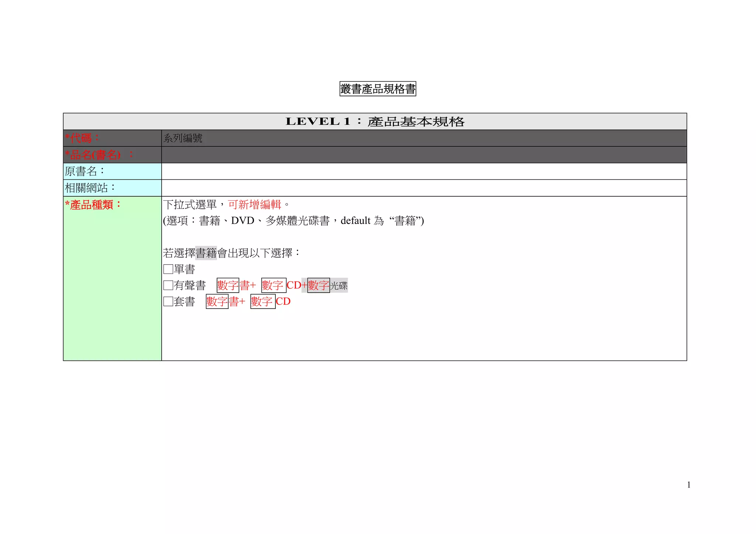Click the 下拉式選單 dropdown description text
756x534 pixels.
tap(190, 204)
